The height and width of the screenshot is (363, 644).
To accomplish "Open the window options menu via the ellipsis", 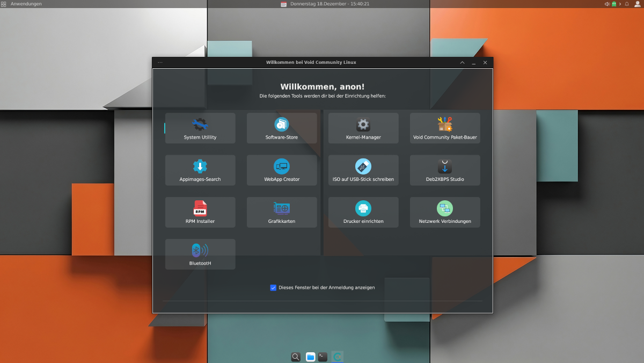I will point(160,62).
